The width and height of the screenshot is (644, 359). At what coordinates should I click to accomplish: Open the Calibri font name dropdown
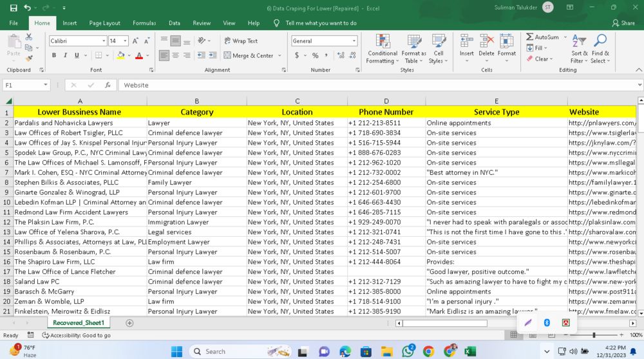point(103,41)
